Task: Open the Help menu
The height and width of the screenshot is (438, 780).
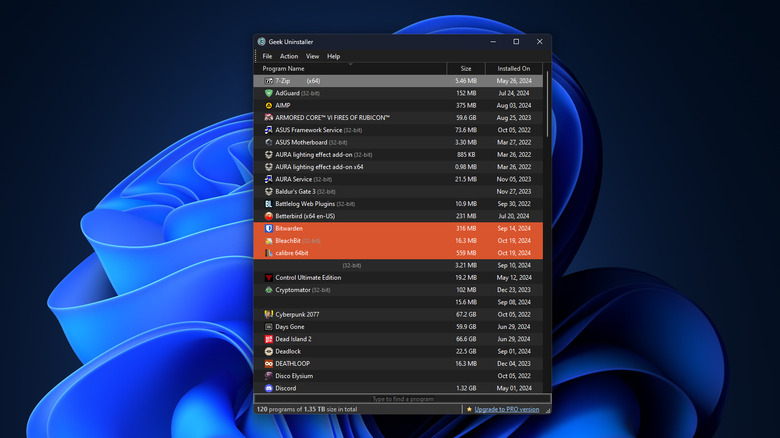Action: click(334, 57)
